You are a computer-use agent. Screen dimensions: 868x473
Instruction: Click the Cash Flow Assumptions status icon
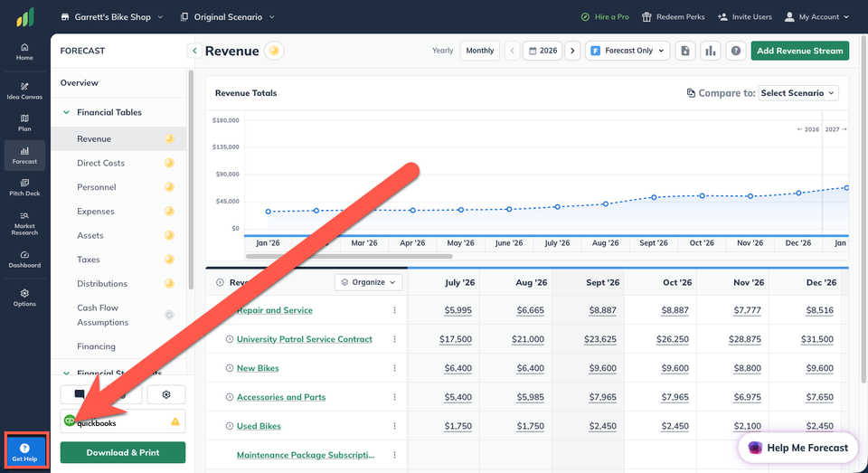tap(169, 315)
